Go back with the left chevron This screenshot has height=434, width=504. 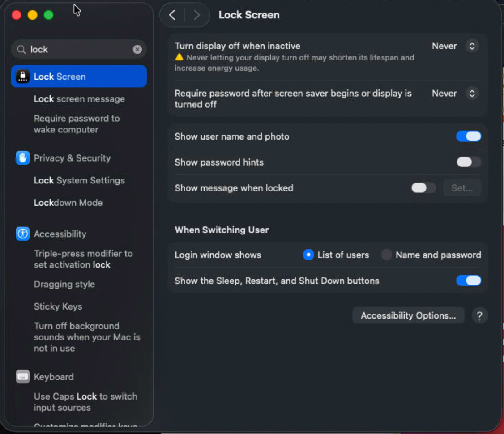172,15
